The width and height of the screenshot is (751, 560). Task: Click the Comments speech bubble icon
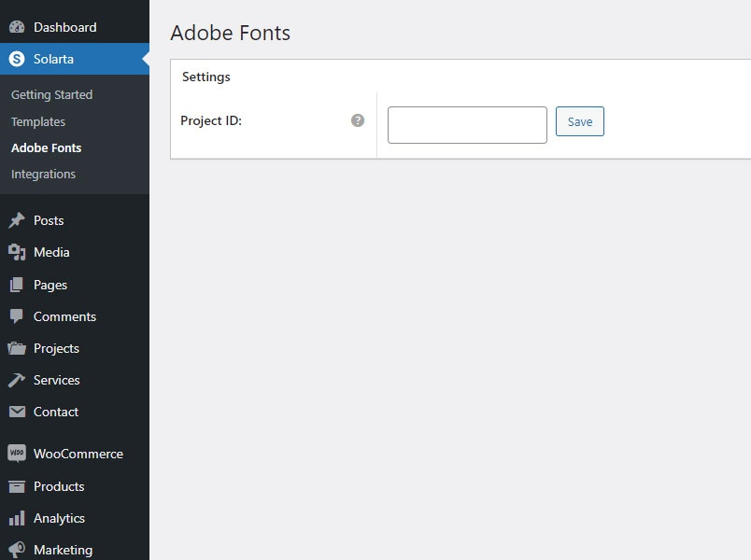pyautogui.click(x=17, y=316)
